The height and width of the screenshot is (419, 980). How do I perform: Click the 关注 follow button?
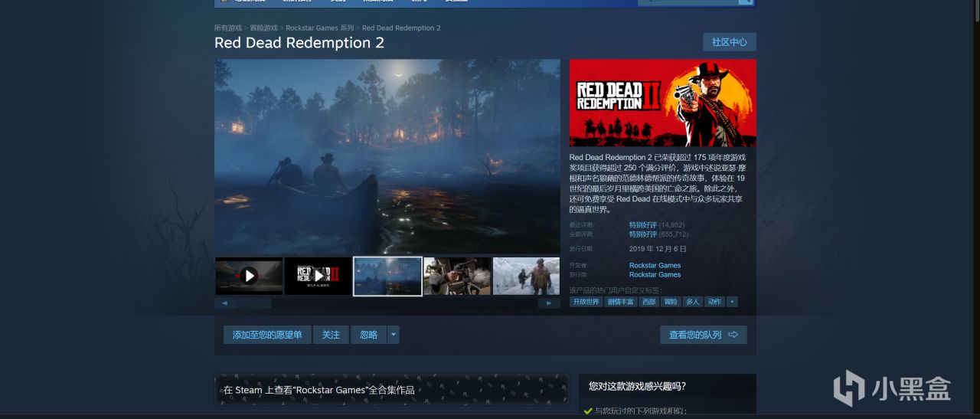pos(331,335)
